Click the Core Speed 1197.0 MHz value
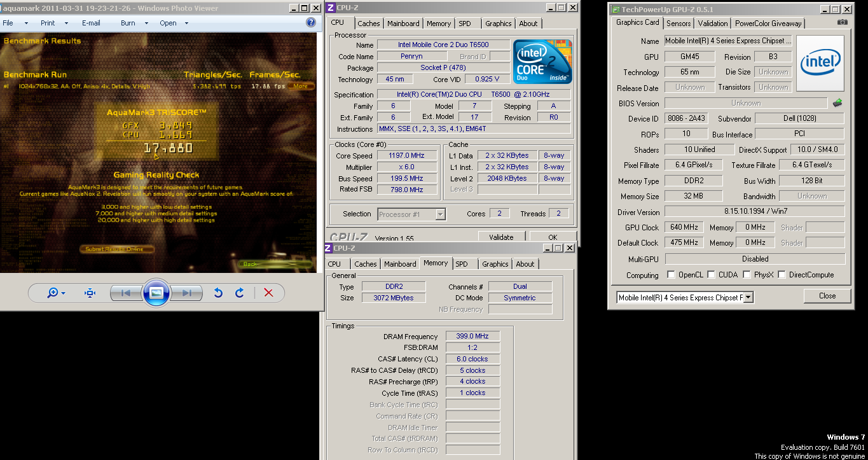The height and width of the screenshot is (460, 868). pyautogui.click(x=406, y=156)
